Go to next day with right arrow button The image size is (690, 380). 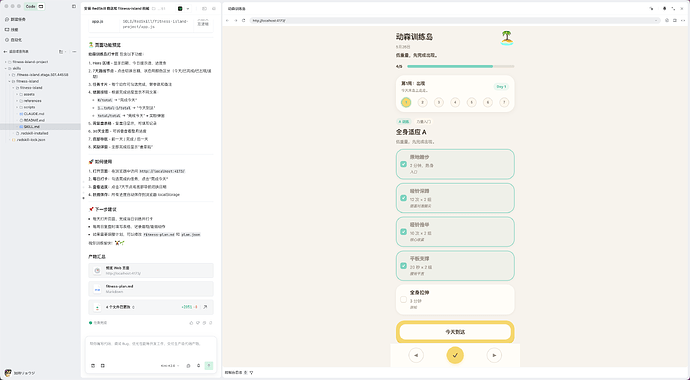[x=494, y=355]
